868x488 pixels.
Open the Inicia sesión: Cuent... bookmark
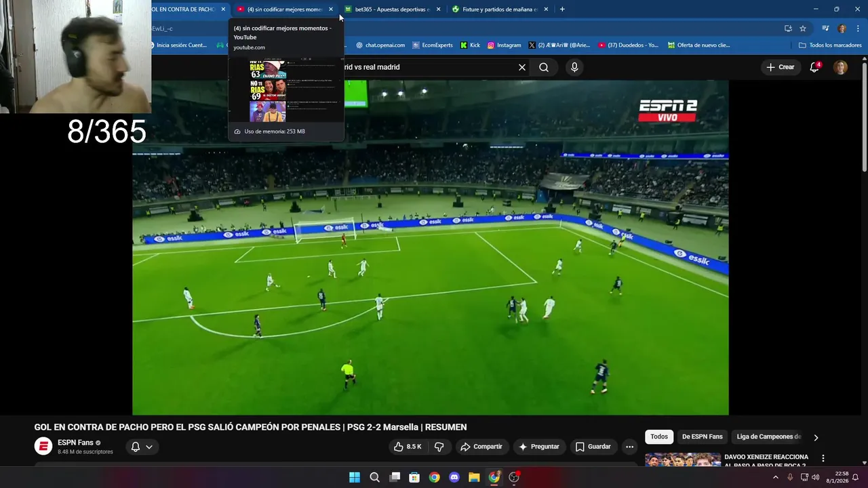pos(179,45)
